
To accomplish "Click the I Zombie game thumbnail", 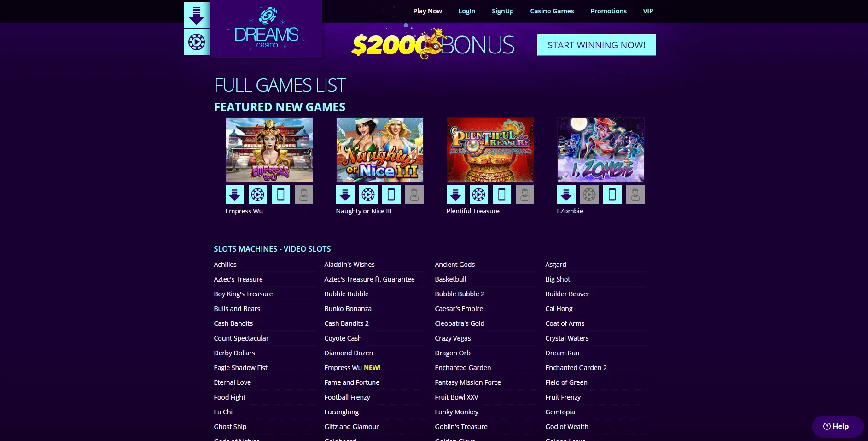I will 601,150.
